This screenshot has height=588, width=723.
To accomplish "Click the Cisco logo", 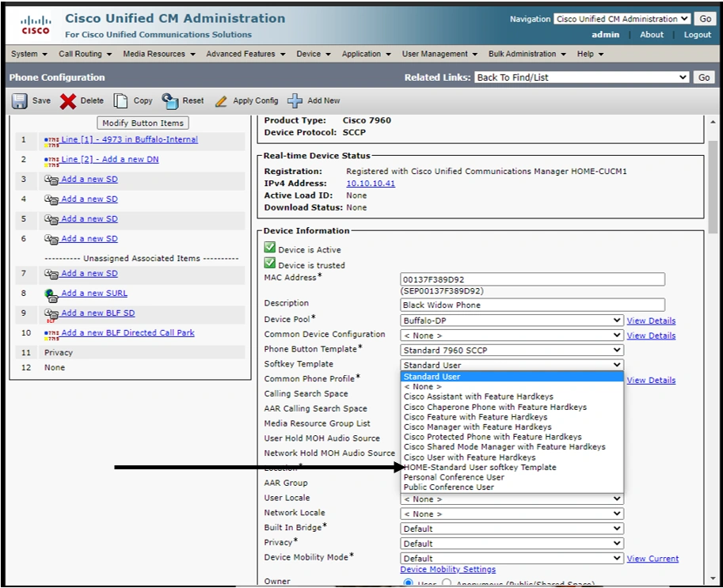I will [x=36, y=25].
